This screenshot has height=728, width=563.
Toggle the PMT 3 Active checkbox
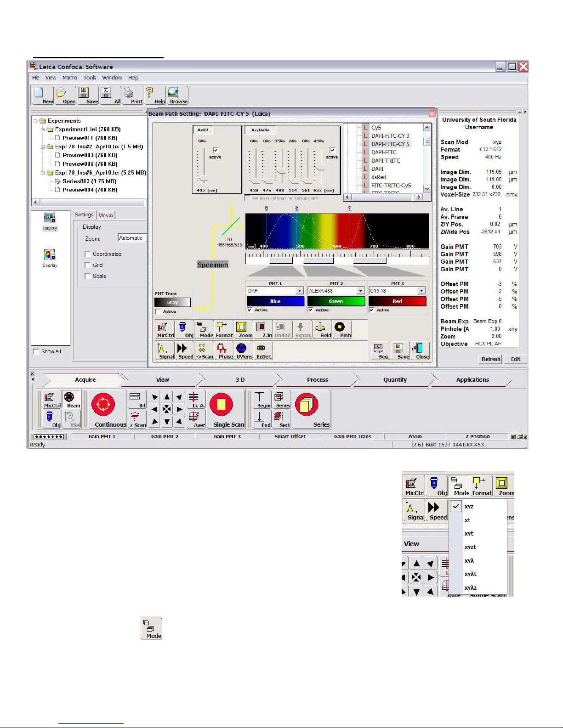click(x=372, y=310)
